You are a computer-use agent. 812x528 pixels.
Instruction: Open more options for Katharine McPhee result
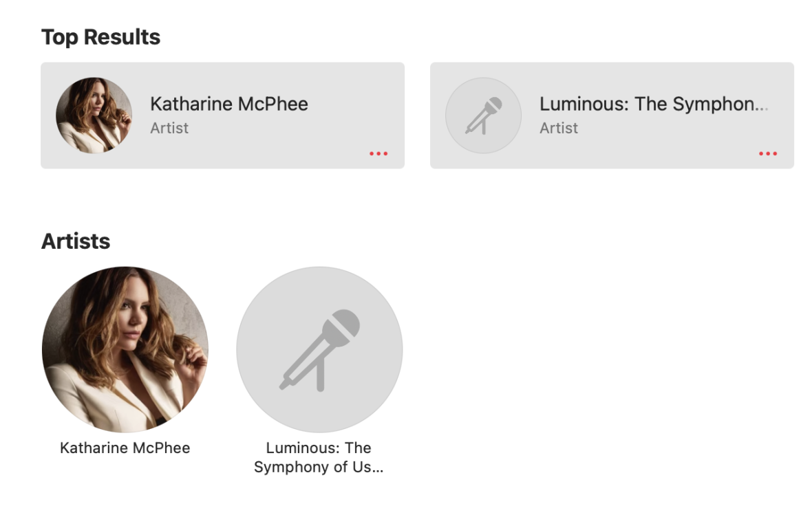coord(378,153)
